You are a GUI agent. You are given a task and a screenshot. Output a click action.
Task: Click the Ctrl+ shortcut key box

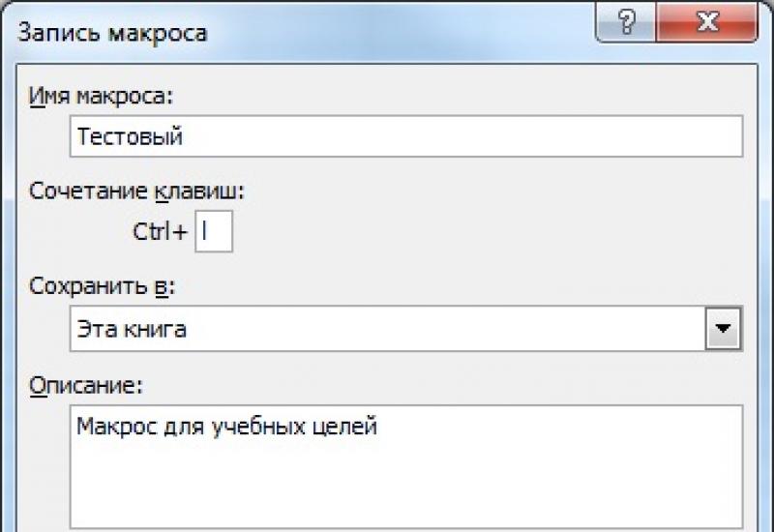coord(214,233)
